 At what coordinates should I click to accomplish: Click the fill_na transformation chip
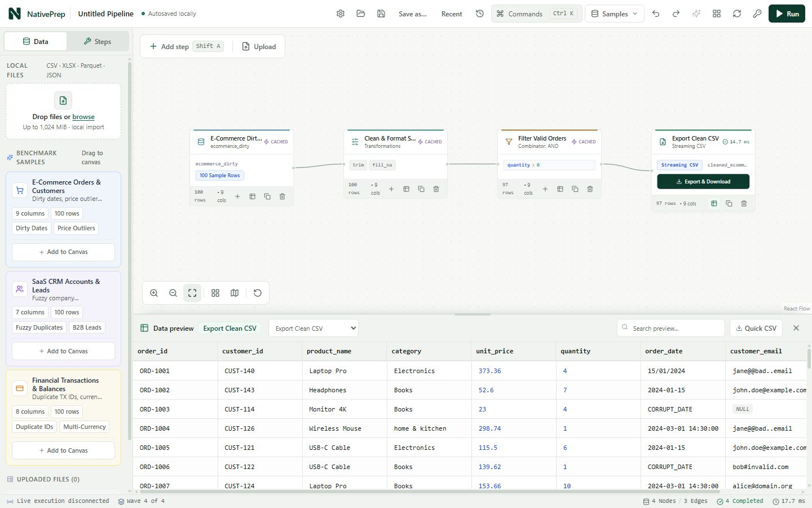point(382,165)
